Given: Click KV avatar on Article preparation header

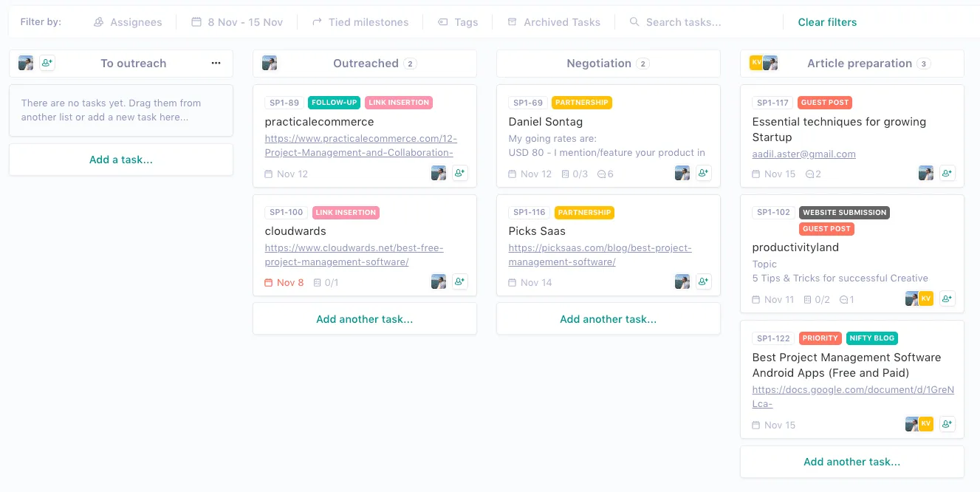Looking at the screenshot, I should click(755, 63).
